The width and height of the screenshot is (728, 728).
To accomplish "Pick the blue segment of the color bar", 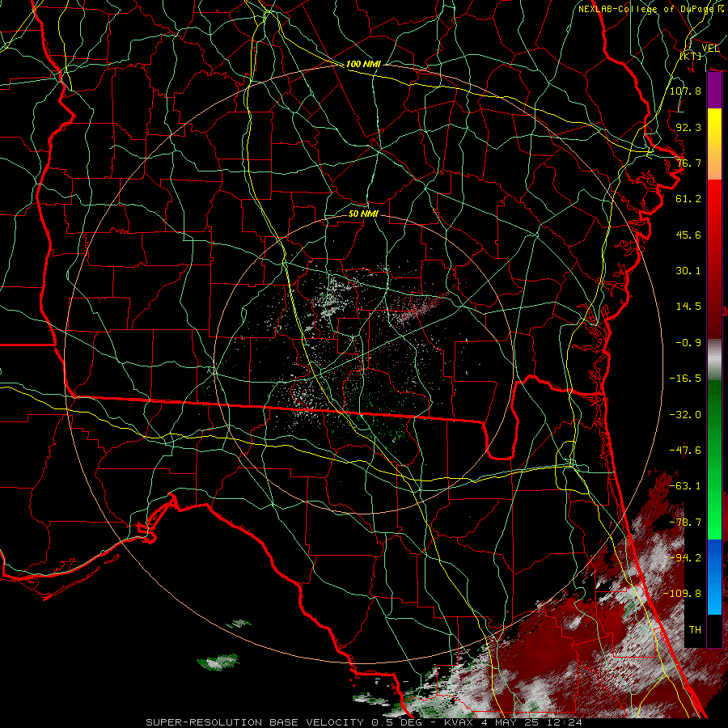I will (x=714, y=576).
